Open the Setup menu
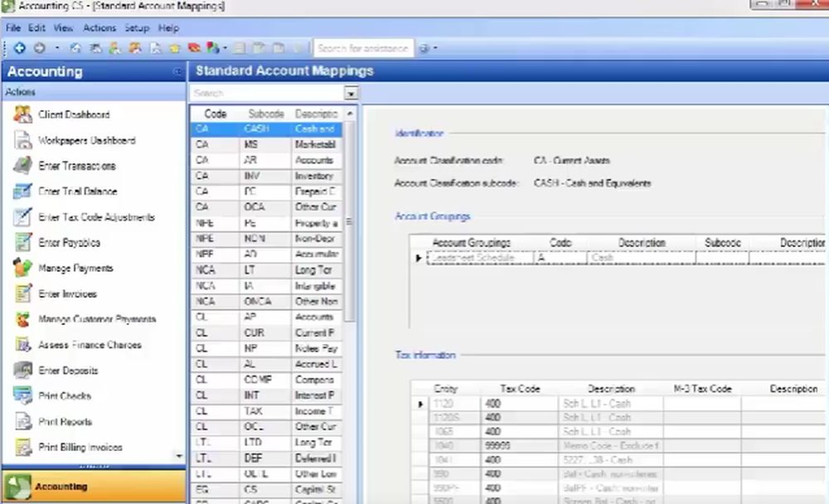The image size is (829, 504). click(x=137, y=28)
